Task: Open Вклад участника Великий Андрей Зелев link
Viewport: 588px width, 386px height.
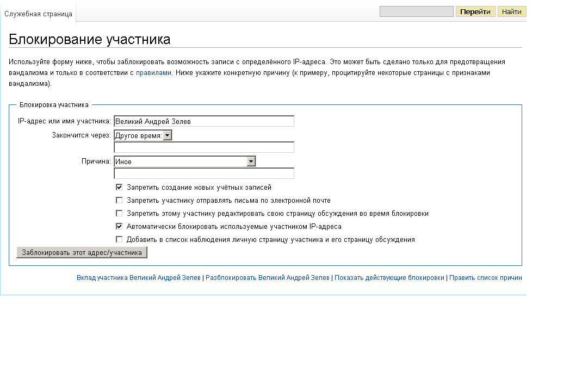Action: 138,278
